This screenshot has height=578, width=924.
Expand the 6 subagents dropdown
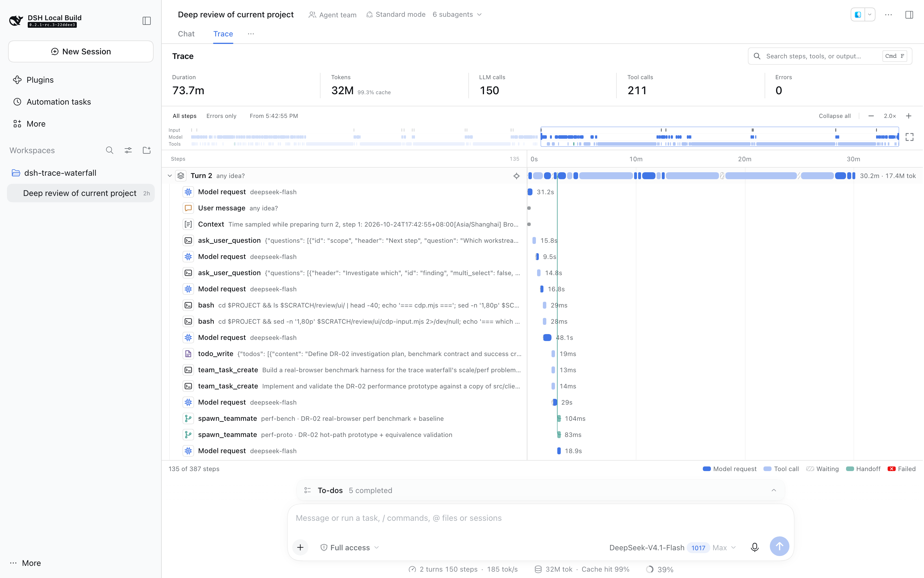(457, 14)
